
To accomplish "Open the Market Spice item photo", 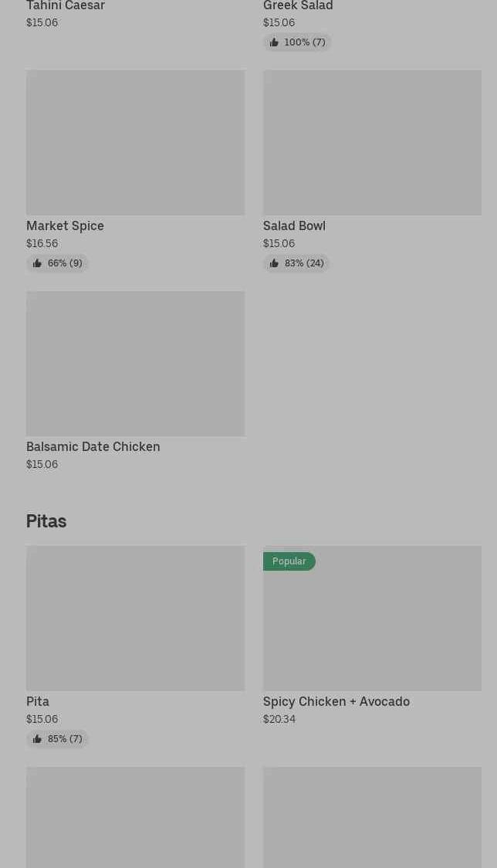I will [x=135, y=143].
